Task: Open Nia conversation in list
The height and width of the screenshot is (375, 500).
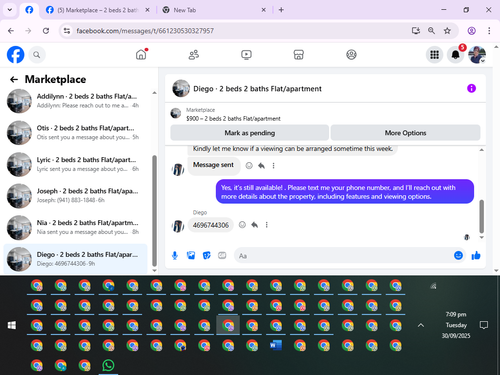Action: [75, 227]
